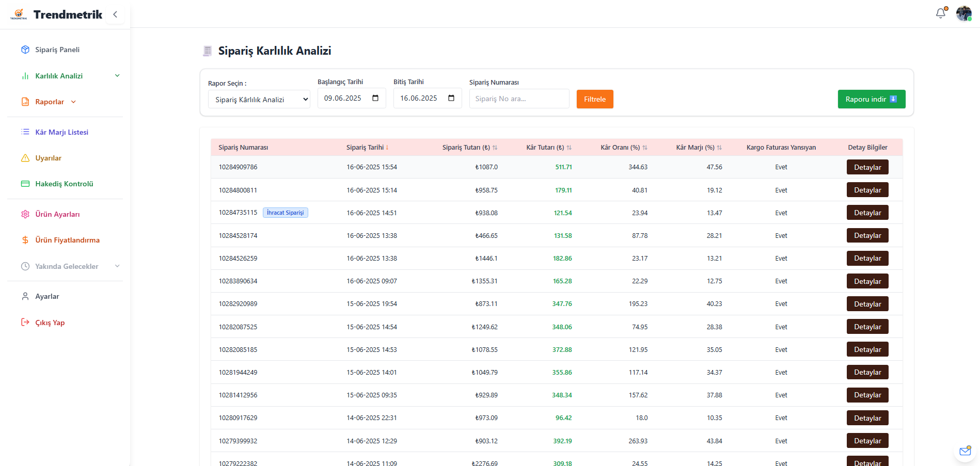The width and height of the screenshot is (980, 466).
Task: Click the Trendmetrik brand name
Action: pos(68,14)
